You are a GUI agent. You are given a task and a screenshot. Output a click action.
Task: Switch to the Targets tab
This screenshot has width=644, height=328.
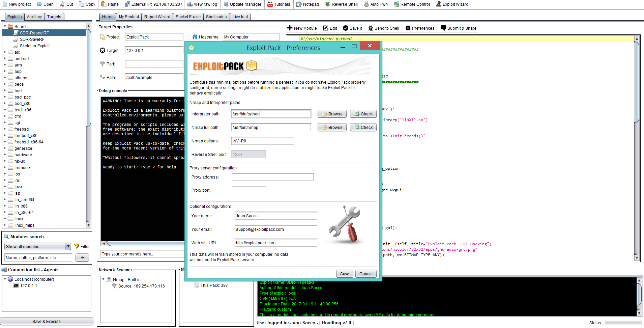pos(54,17)
